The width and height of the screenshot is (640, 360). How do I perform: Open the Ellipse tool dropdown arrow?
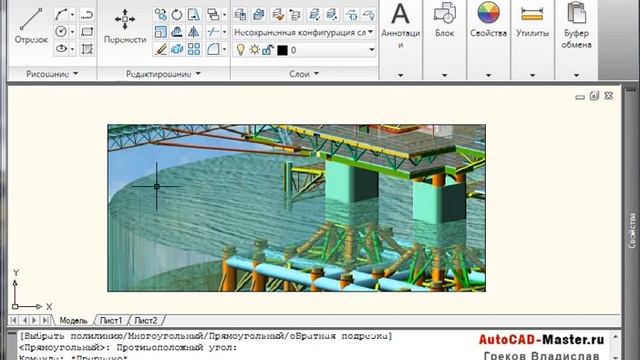click(72, 49)
